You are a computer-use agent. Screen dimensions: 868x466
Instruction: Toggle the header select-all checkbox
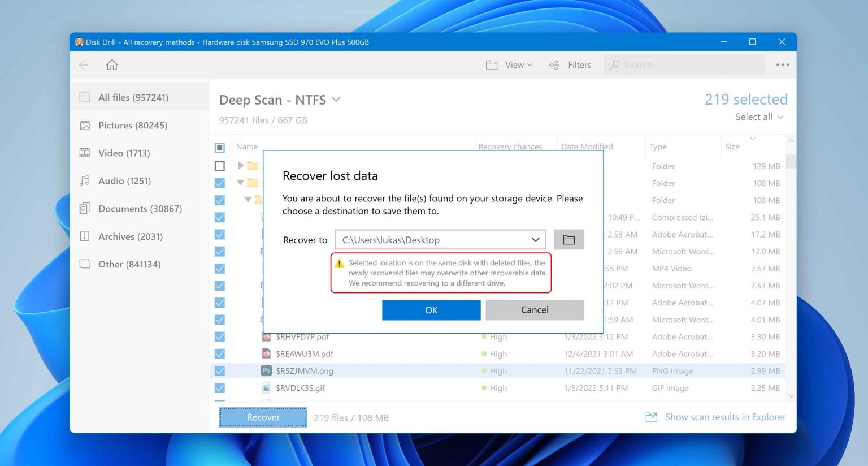point(220,148)
